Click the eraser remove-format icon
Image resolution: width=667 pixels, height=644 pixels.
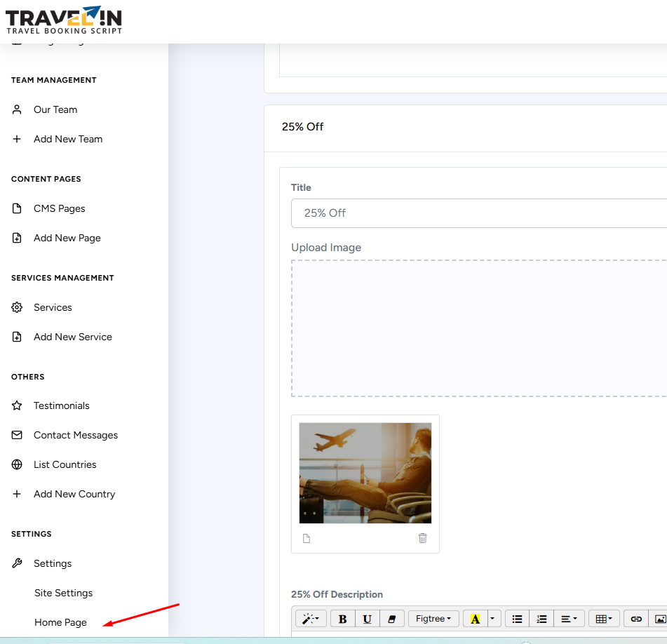tap(392, 619)
